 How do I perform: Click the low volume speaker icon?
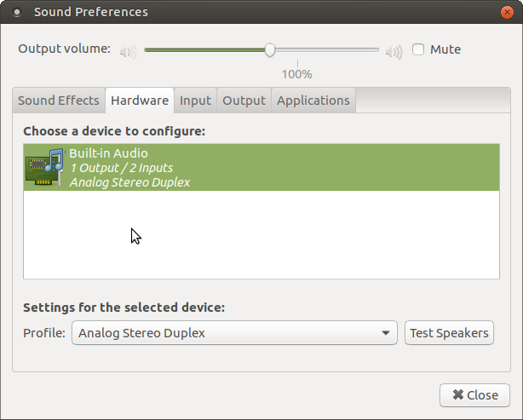[128, 52]
